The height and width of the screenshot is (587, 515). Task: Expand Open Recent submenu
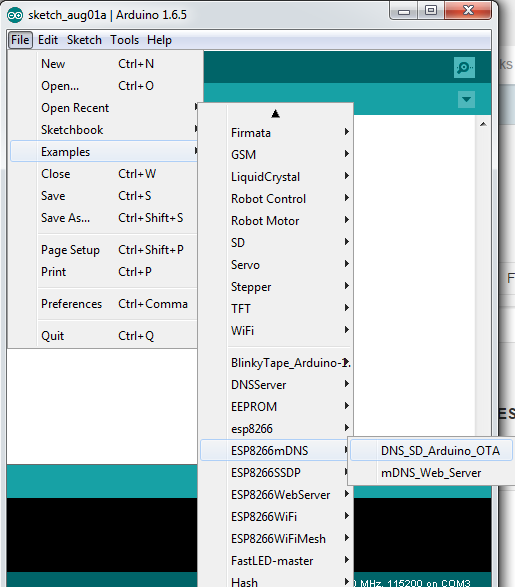pyautogui.click(x=103, y=108)
